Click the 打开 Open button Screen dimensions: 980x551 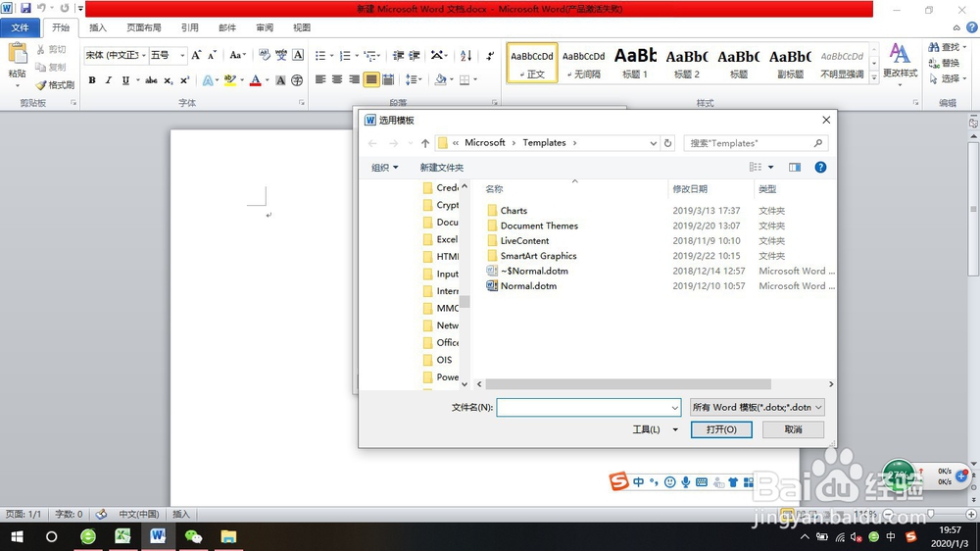coord(721,429)
